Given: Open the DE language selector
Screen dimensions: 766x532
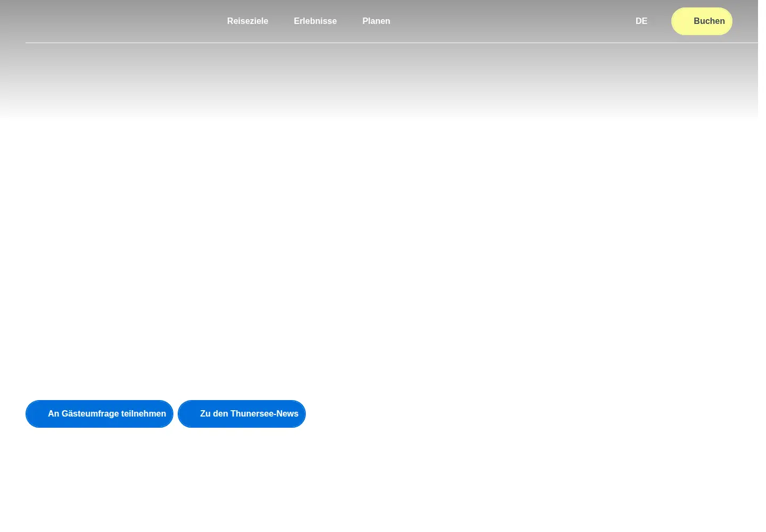Looking at the screenshot, I should pos(642,21).
